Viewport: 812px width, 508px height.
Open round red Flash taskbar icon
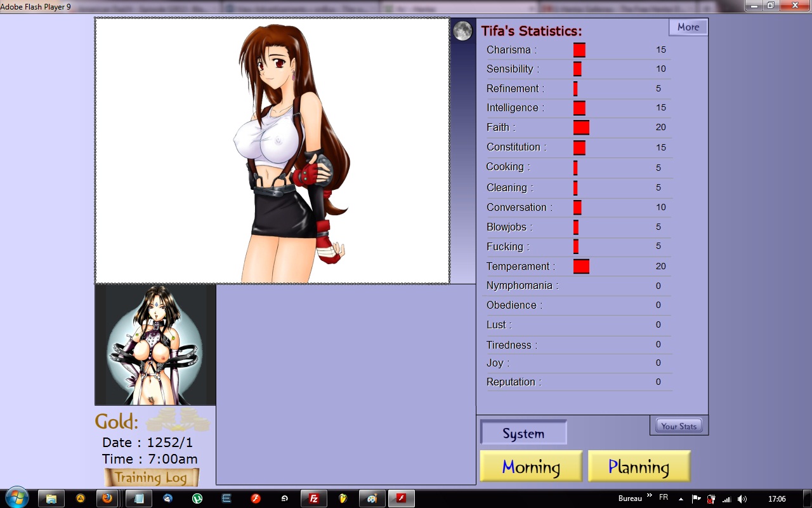tap(256, 498)
